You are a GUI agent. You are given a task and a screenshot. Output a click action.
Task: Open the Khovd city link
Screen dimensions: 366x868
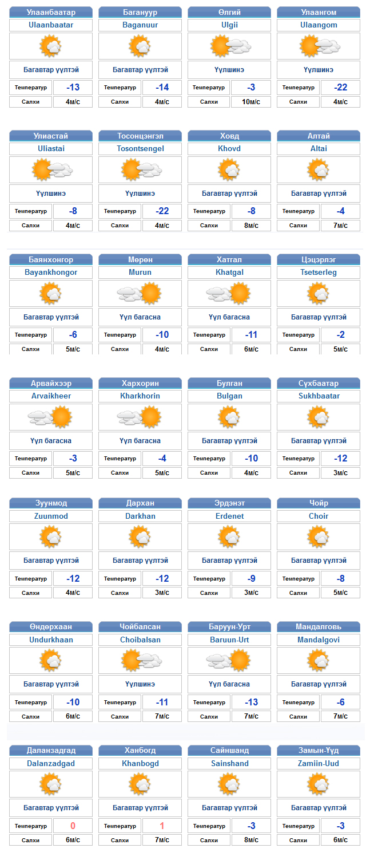(229, 148)
